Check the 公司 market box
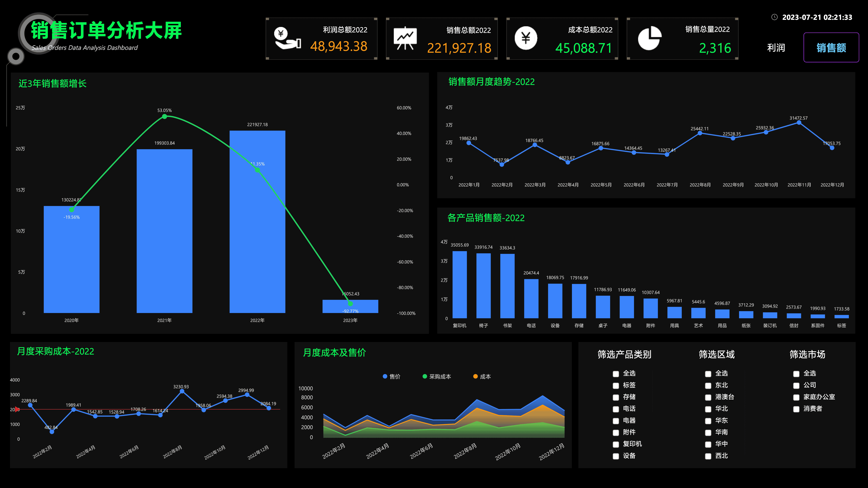This screenshot has width=868, height=488. coord(796,386)
